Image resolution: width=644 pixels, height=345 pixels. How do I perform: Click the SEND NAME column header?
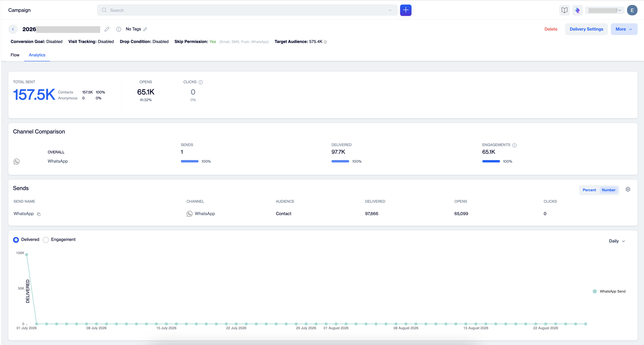24,201
